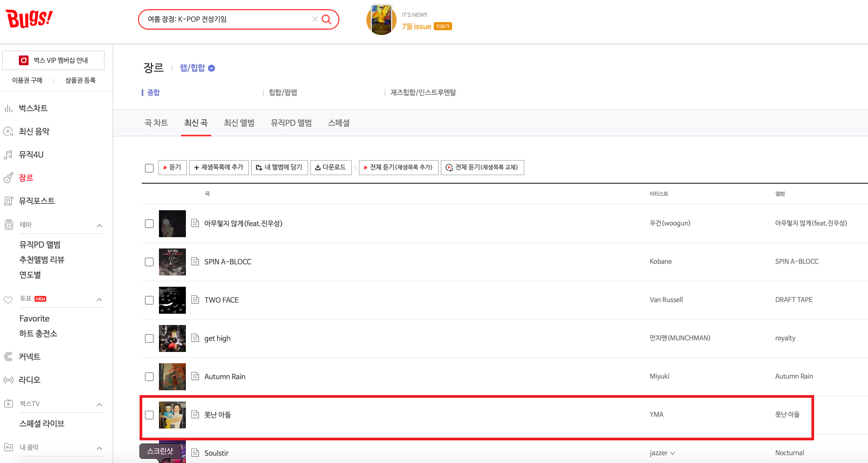The width and height of the screenshot is (868, 463).
Task: Collapse the 벅스TV sidebar section
Action: point(99,404)
